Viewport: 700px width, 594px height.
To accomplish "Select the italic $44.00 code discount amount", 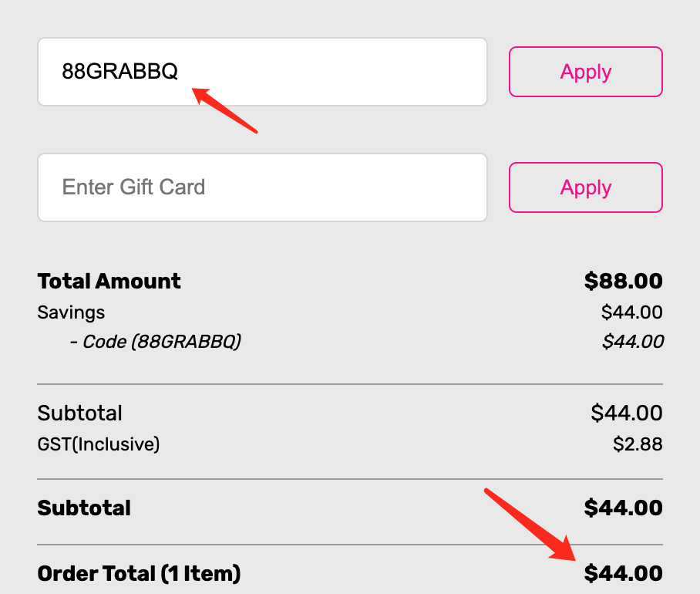I will click(631, 341).
